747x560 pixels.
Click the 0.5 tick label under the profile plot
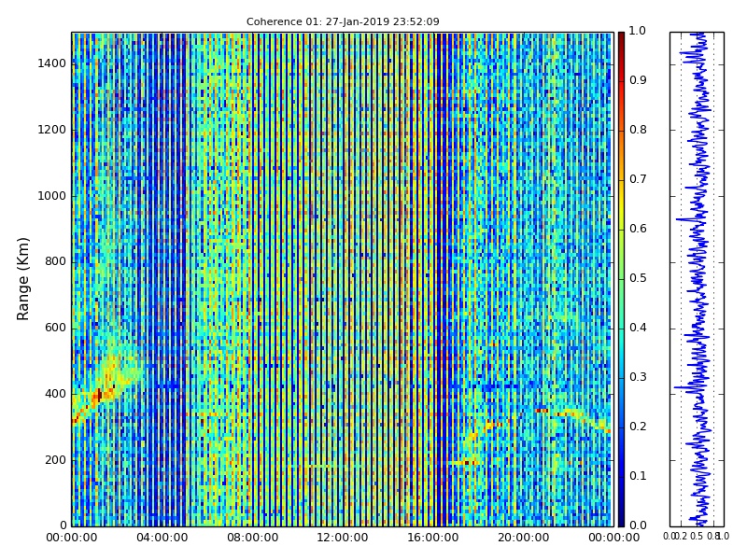697,537
